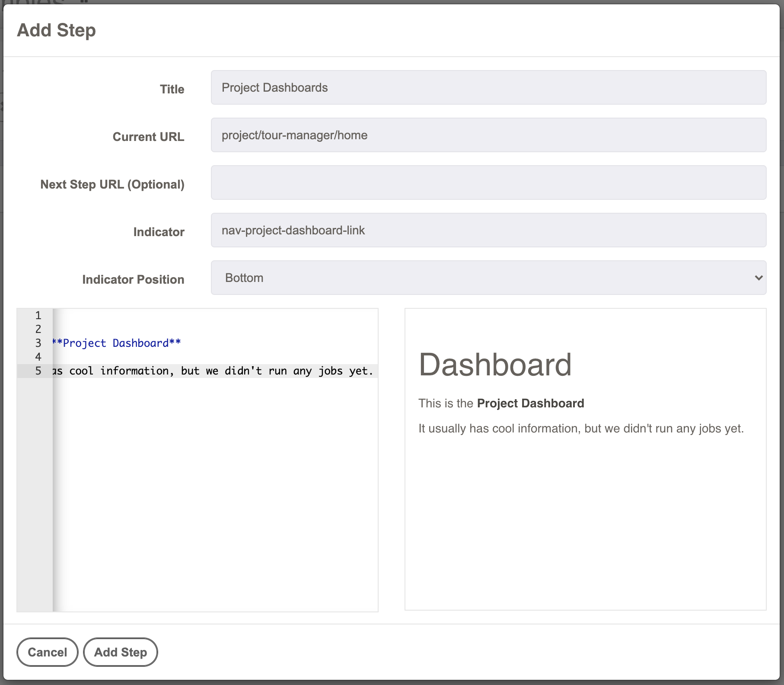Click the 'It usually has cool information' sentence in preview
The image size is (784, 685).
(x=581, y=428)
